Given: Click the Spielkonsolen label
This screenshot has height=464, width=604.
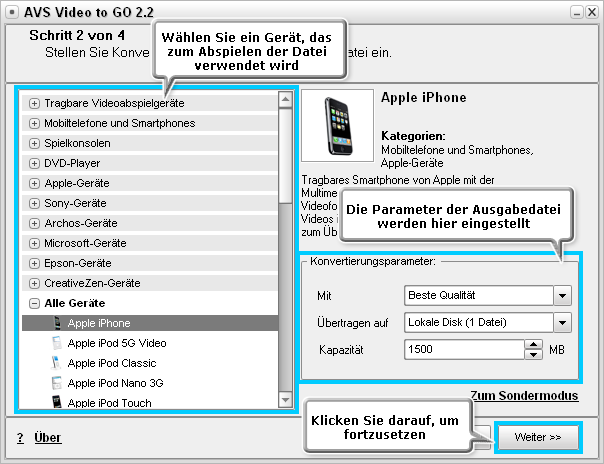Looking at the screenshot, I should 77,143.
